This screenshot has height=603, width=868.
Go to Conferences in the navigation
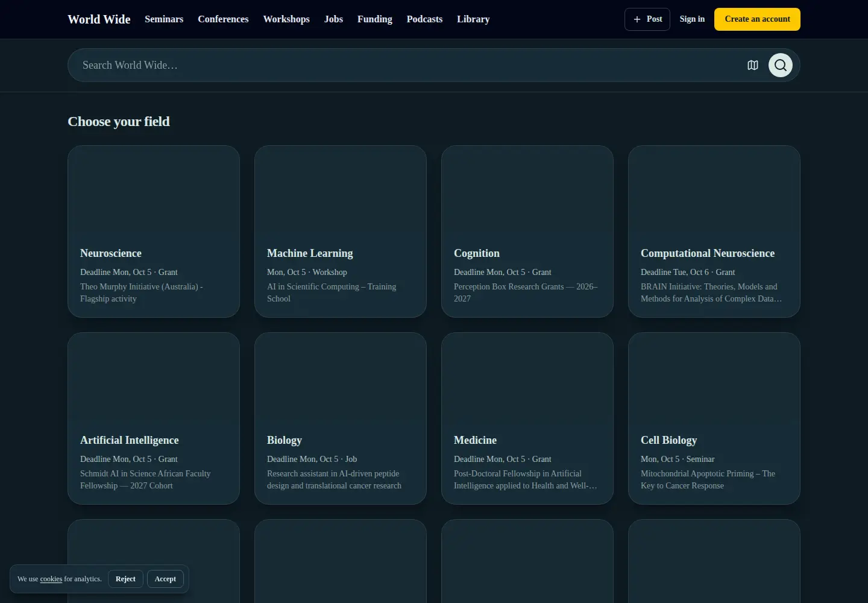pyautogui.click(x=223, y=19)
